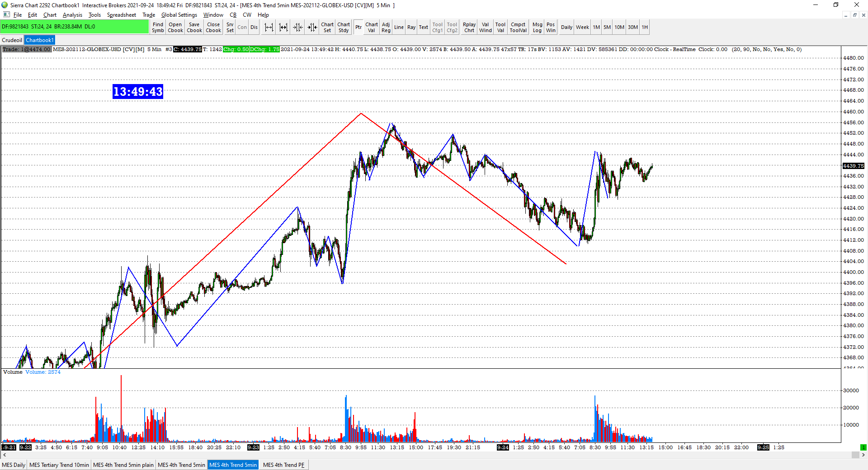Click the thin outward-arrows bar spacing icon

pyautogui.click(x=269, y=28)
